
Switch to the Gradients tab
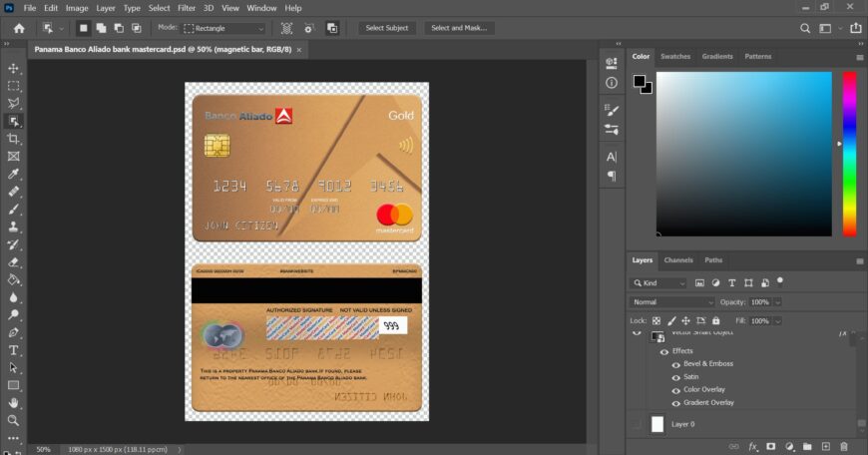[x=717, y=57]
